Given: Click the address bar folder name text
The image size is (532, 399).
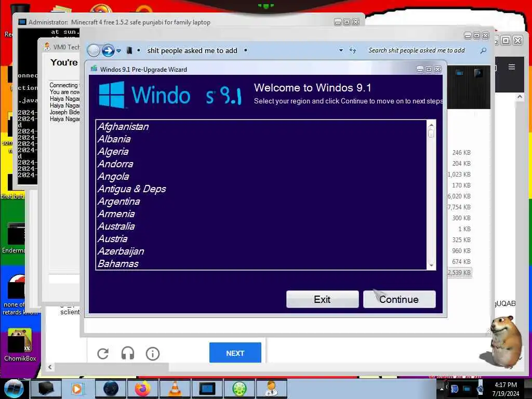Looking at the screenshot, I should click(192, 50).
